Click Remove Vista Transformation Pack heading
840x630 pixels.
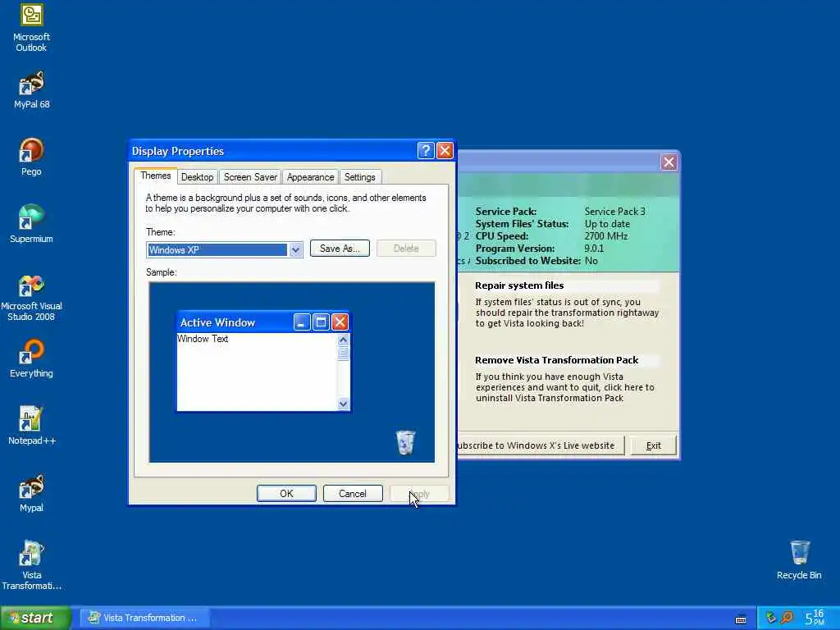pos(557,360)
